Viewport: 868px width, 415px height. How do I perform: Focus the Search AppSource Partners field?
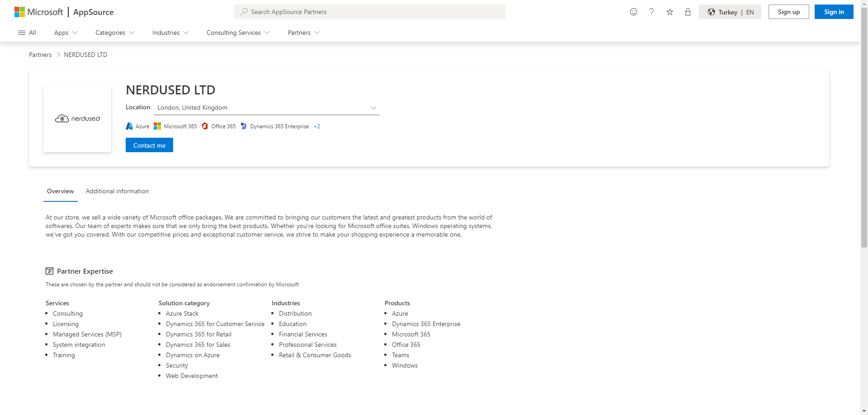370,12
